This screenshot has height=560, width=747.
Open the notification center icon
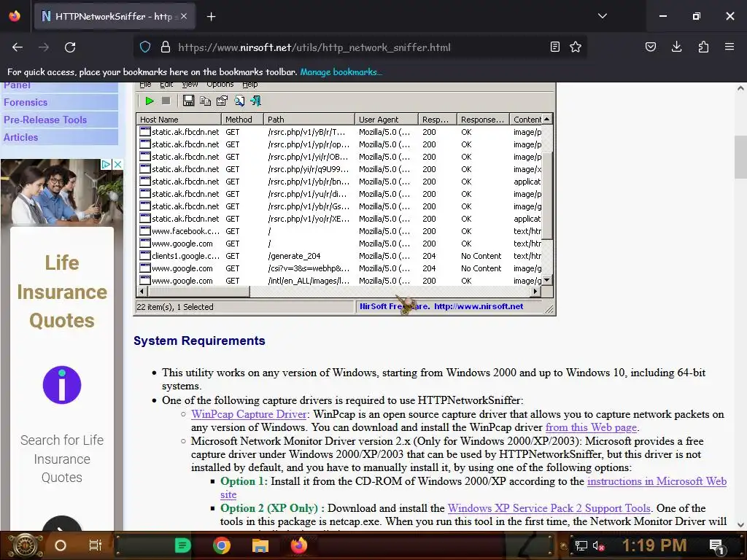tap(717, 546)
